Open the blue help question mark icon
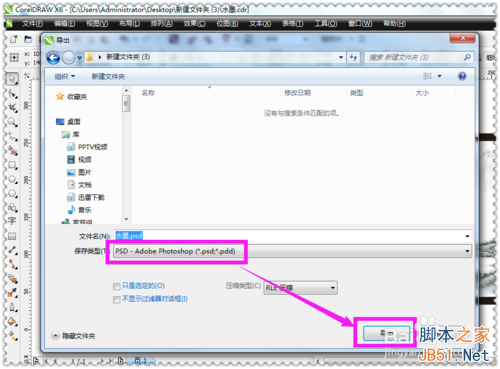This screenshot has height=369, width=500. click(462, 76)
